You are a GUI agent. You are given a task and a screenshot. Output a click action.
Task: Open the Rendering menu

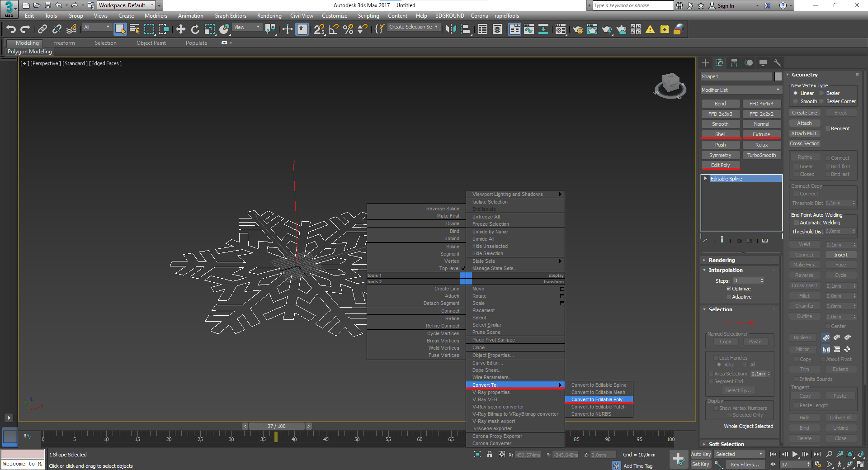[269, 16]
